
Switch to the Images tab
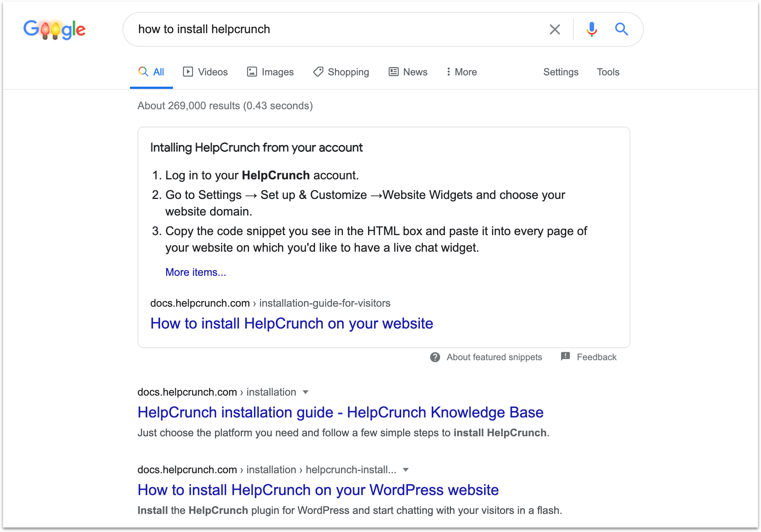click(x=270, y=72)
